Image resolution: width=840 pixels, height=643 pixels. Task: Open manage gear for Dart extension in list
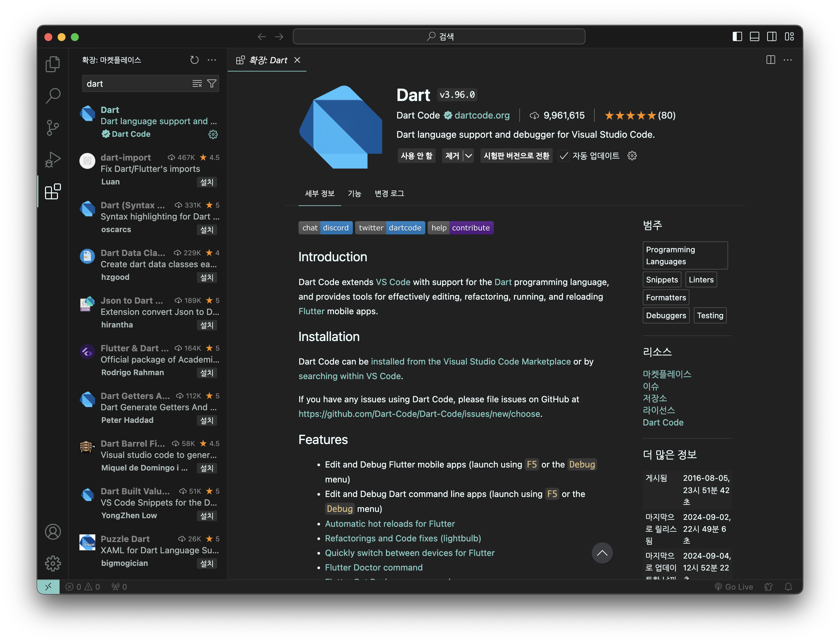pos(213,134)
